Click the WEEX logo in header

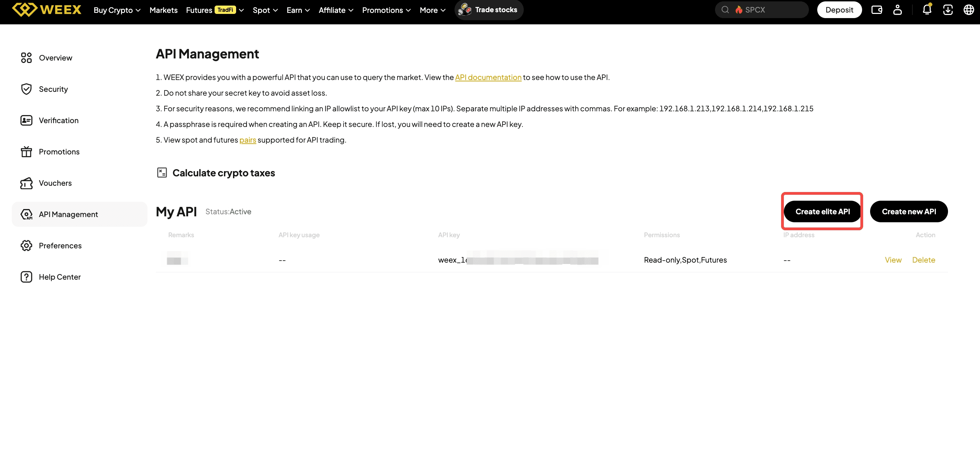(46, 9)
